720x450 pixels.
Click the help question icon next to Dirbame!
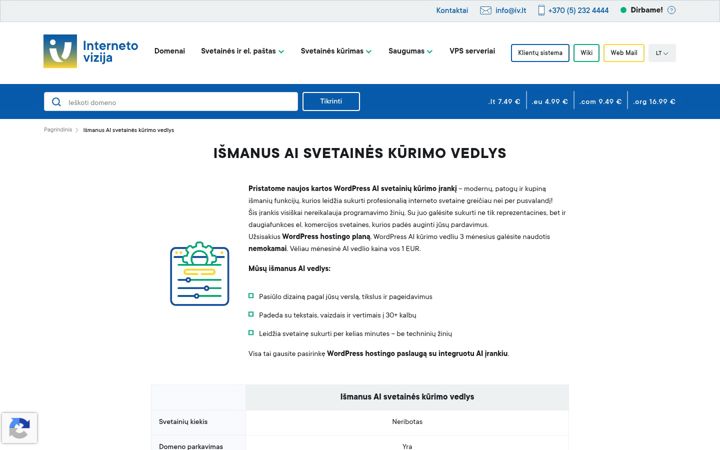[x=671, y=10]
